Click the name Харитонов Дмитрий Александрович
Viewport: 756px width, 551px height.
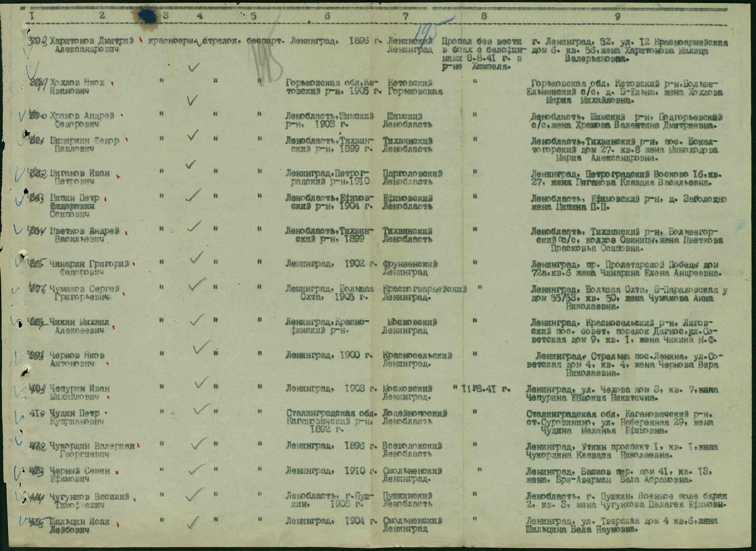click(92, 45)
